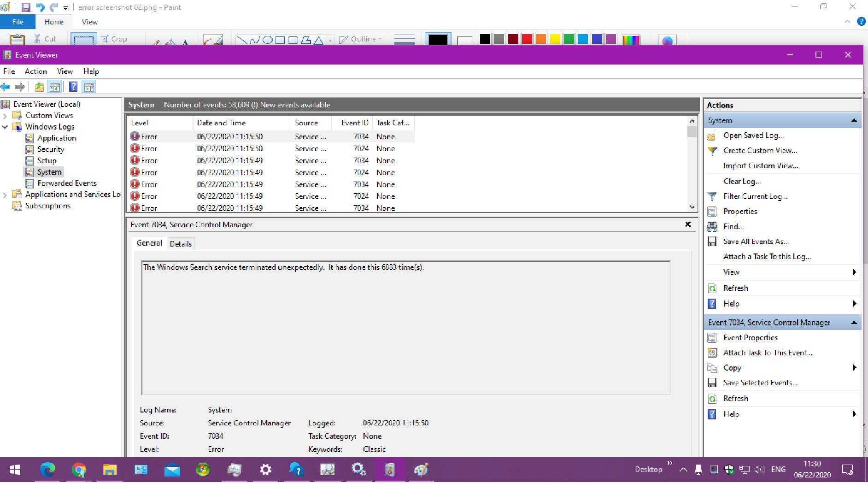
Task: Click the Create Custom View funnel icon
Action: (x=712, y=151)
